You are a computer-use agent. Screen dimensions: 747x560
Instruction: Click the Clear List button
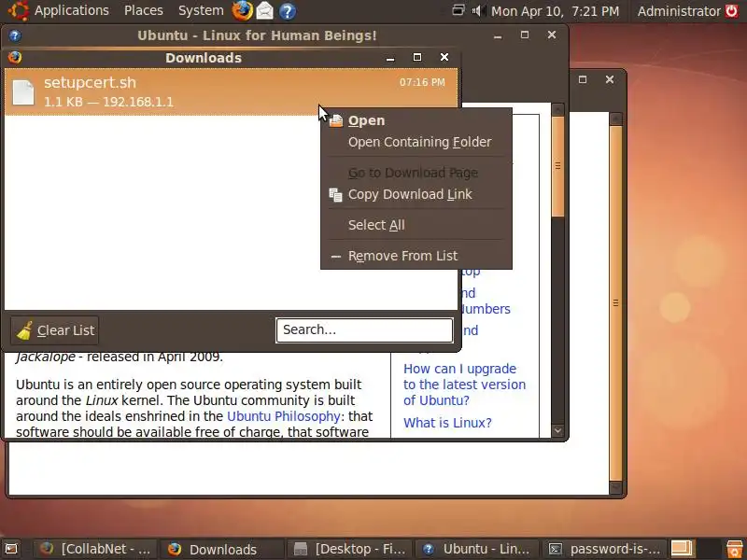point(55,330)
